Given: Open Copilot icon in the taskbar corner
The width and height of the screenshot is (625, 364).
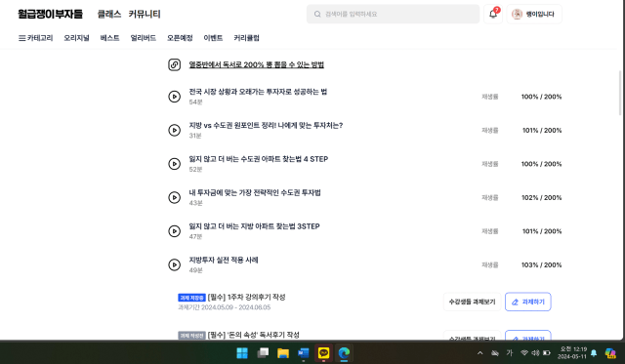Looking at the screenshot, I should 610,353.
